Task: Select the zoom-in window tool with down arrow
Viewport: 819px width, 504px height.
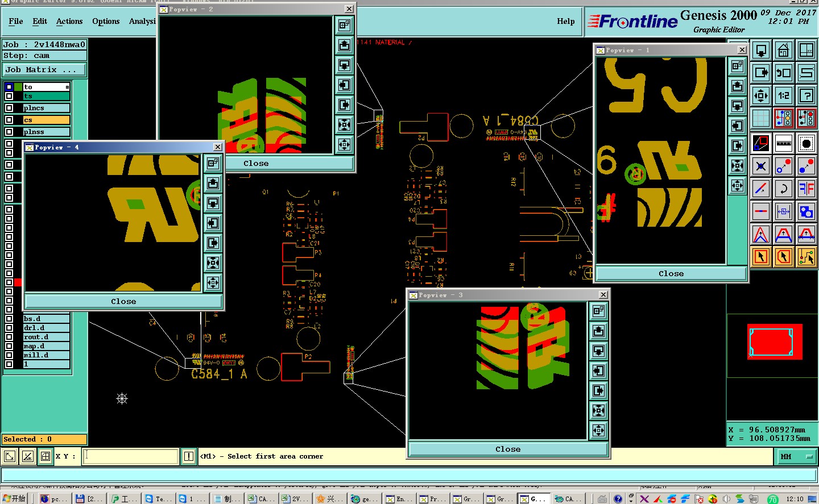Action: (x=760, y=50)
